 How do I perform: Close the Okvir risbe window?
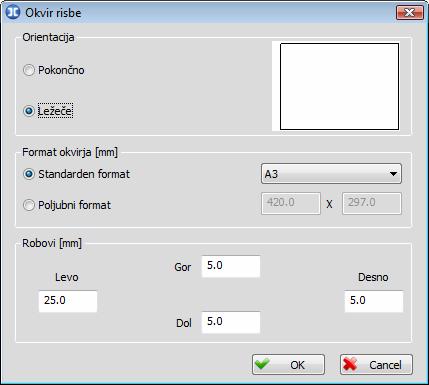(x=410, y=13)
